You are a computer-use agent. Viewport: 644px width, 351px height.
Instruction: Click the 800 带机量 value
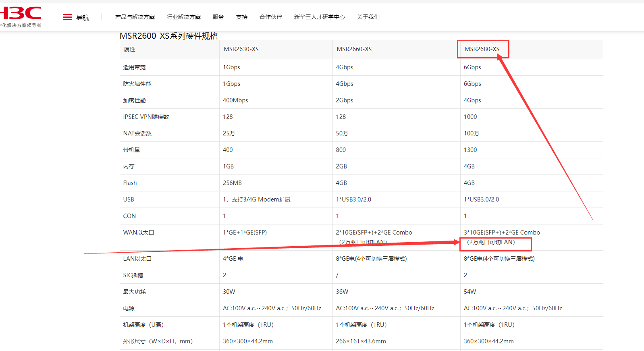341,150
